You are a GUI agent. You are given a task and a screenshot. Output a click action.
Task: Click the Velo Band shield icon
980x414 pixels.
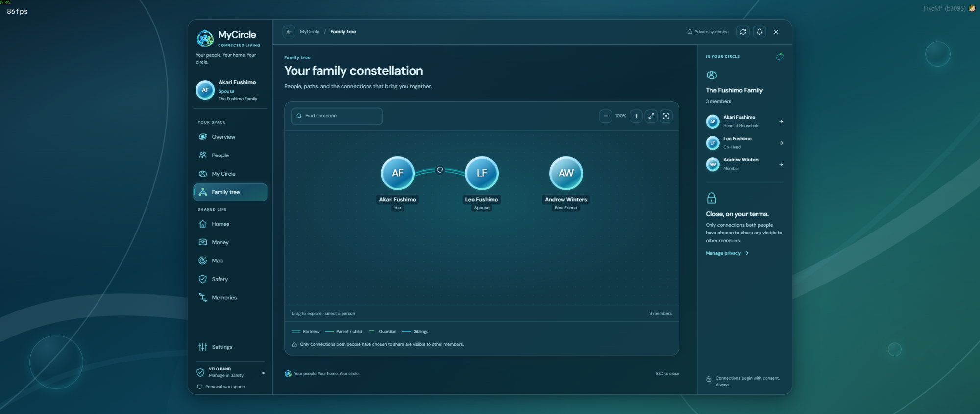[x=200, y=372]
